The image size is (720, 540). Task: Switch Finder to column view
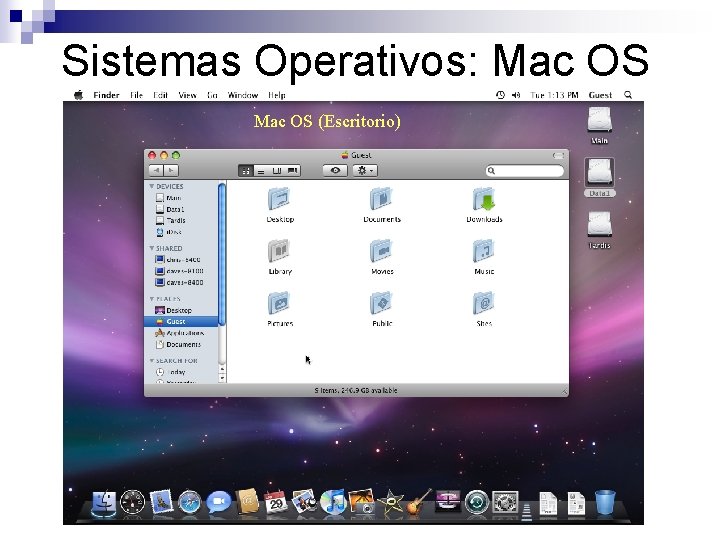click(x=276, y=171)
